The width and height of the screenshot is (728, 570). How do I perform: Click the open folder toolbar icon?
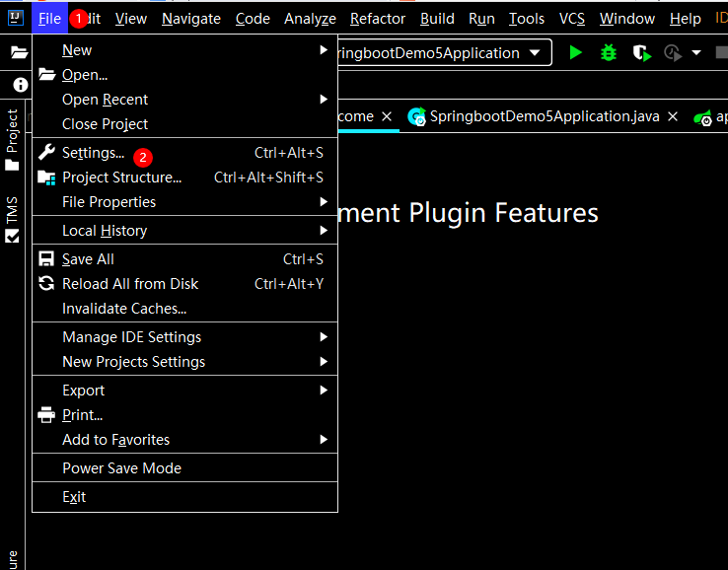tap(19, 52)
